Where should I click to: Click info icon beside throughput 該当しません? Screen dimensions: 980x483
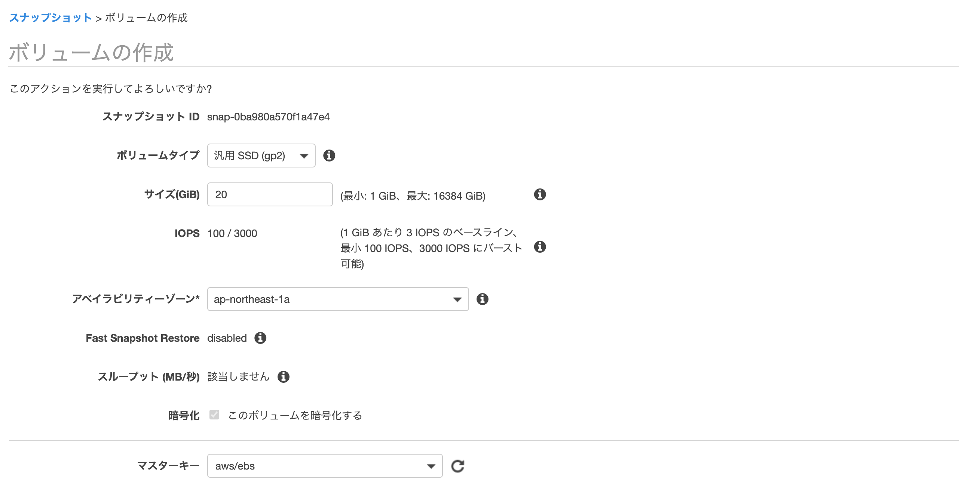pos(283,377)
